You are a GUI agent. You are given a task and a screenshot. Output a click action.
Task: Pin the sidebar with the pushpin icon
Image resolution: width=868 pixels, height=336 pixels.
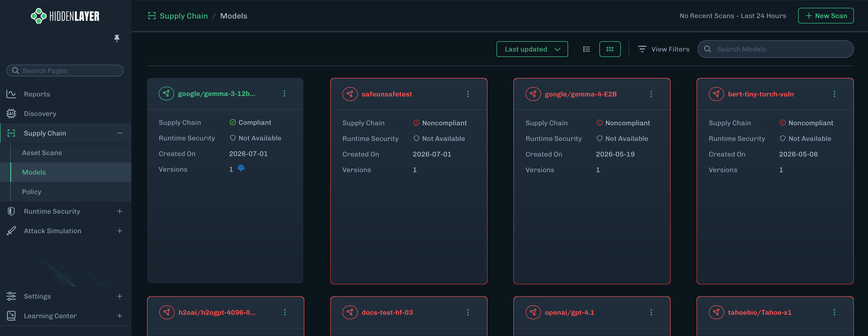(x=116, y=38)
